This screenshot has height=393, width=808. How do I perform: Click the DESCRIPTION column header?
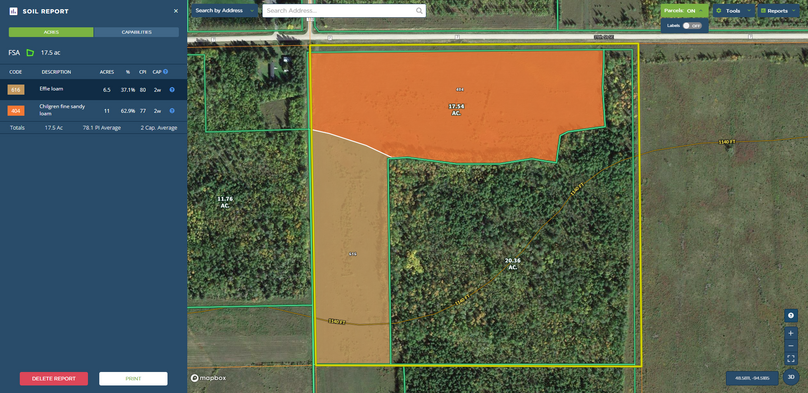coord(56,72)
